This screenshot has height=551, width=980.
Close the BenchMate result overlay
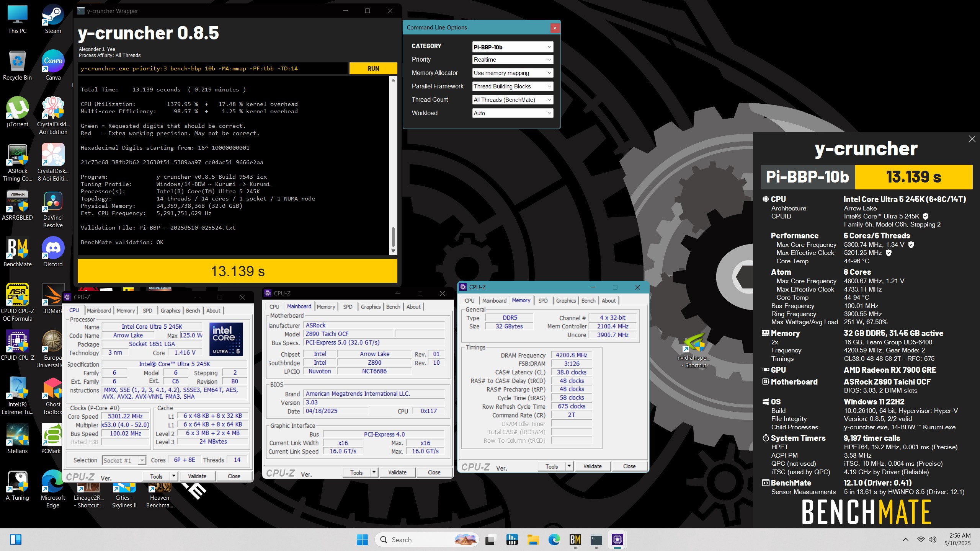point(972,139)
